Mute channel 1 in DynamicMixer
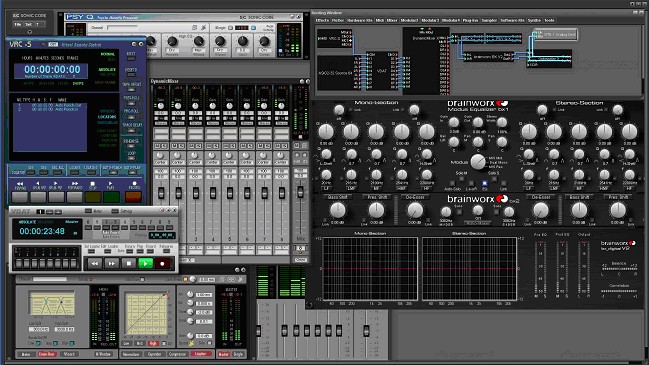This screenshot has height=365, width=649. coord(157,146)
